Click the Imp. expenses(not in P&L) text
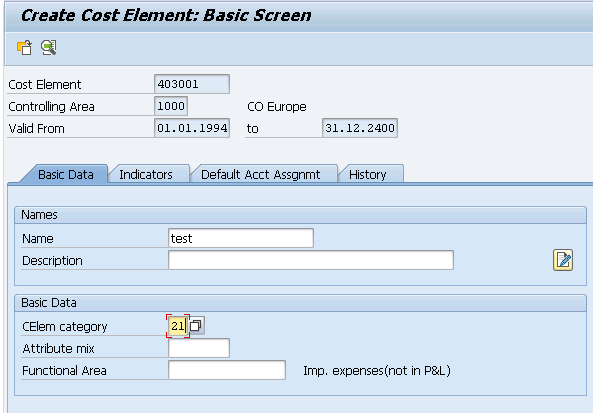Screen dimensions: 593x413 377,371
